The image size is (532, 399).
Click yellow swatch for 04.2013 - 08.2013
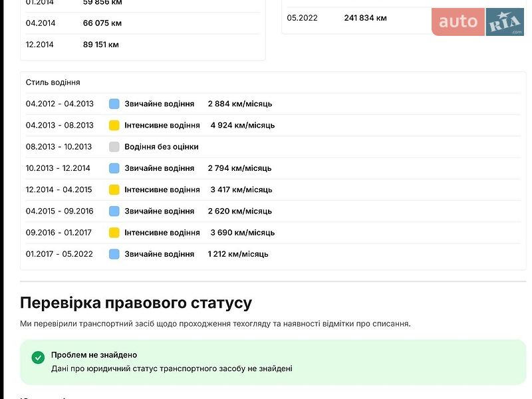[114, 125]
